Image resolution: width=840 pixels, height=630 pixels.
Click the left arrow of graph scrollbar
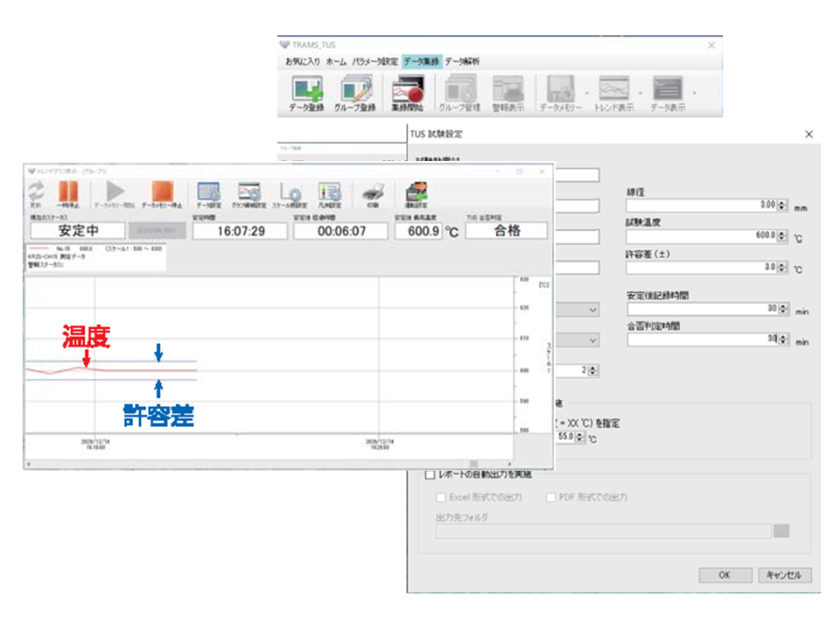(28, 464)
